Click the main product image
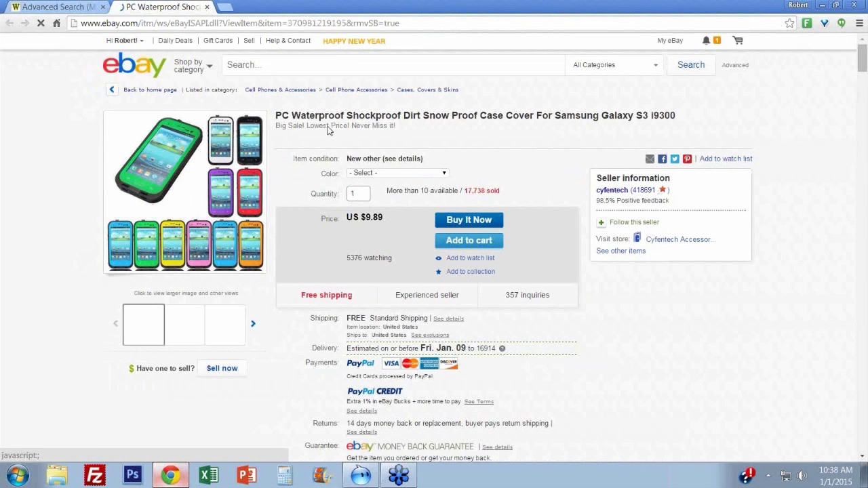 click(x=185, y=192)
